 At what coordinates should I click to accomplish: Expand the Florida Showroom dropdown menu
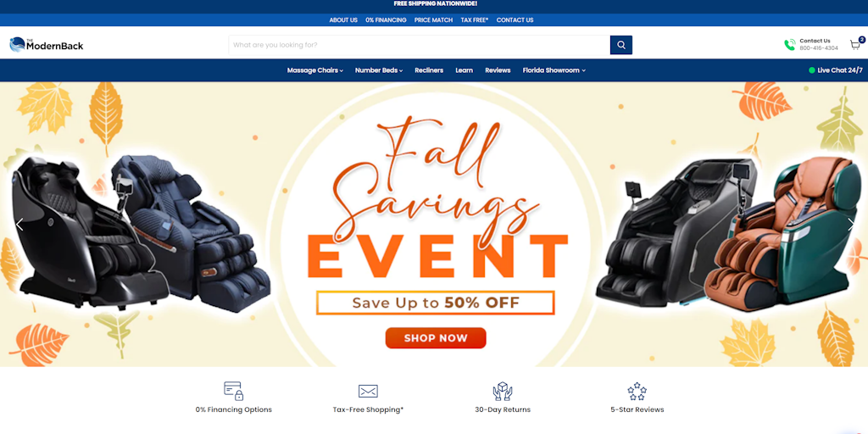coord(554,70)
